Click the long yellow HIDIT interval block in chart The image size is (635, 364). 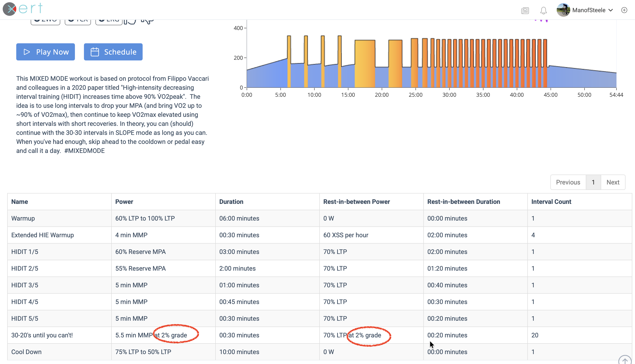coord(365,64)
